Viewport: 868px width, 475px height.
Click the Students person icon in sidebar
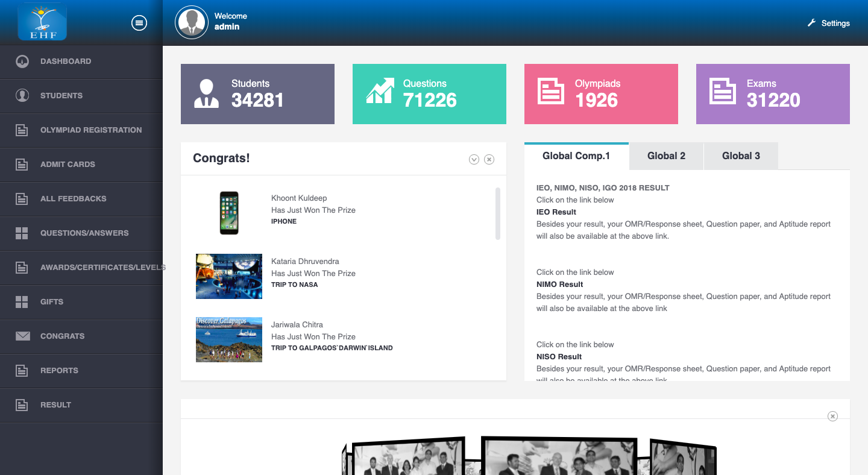22,95
